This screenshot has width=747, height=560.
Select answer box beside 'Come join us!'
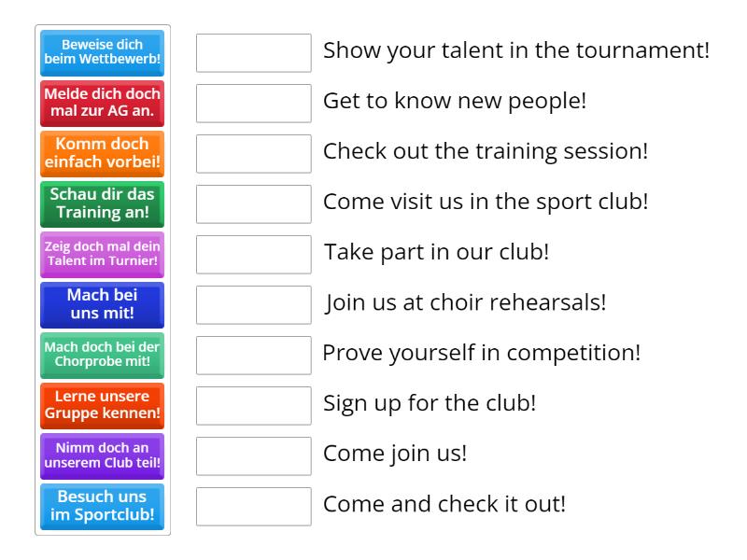pyautogui.click(x=254, y=456)
